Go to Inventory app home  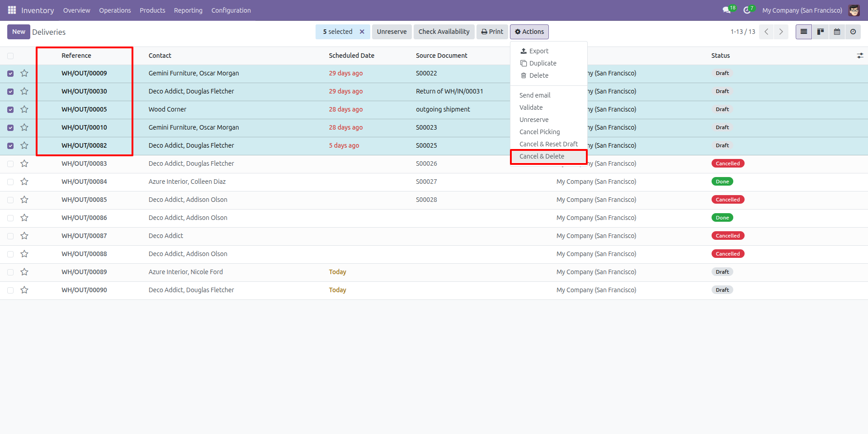click(38, 10)
